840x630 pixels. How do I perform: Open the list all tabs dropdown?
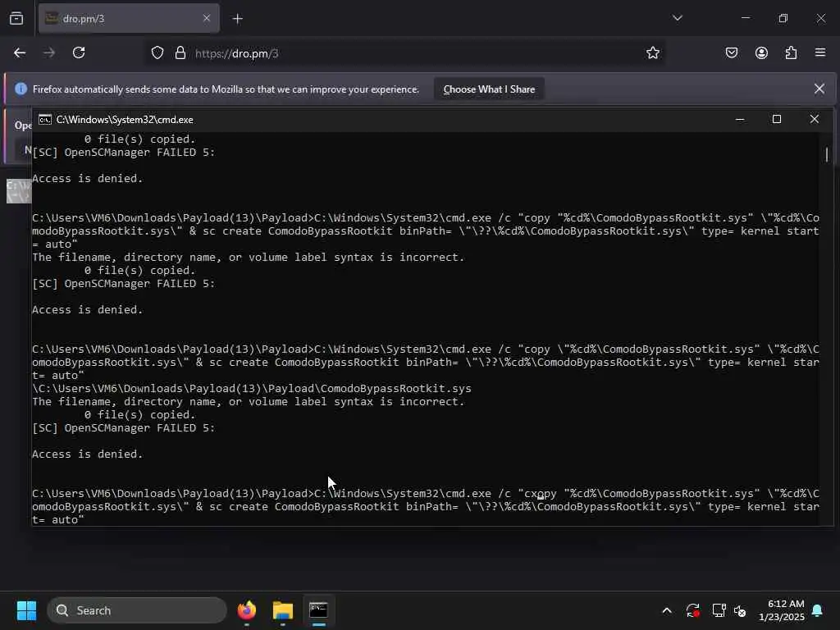pos(677,18)
